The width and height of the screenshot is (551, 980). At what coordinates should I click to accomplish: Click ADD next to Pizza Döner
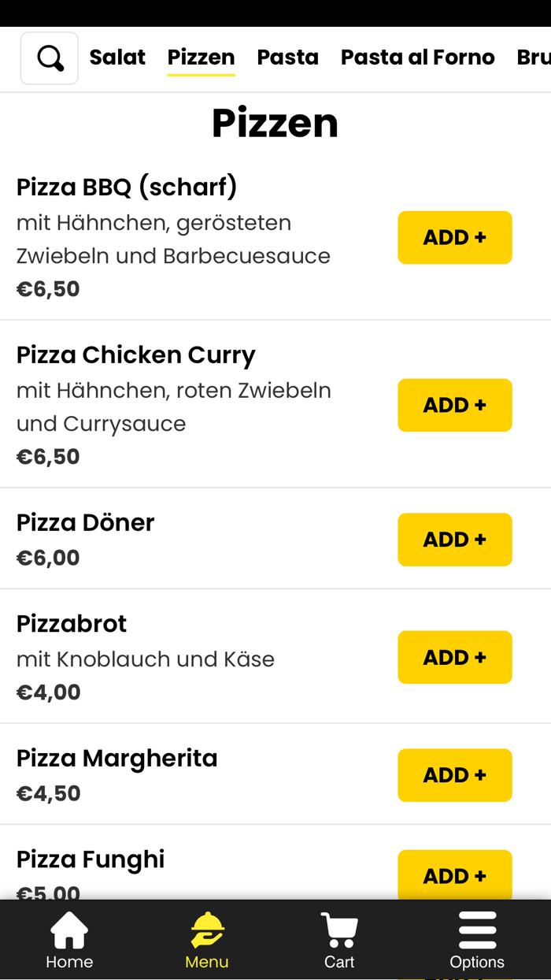coord(455,540)
